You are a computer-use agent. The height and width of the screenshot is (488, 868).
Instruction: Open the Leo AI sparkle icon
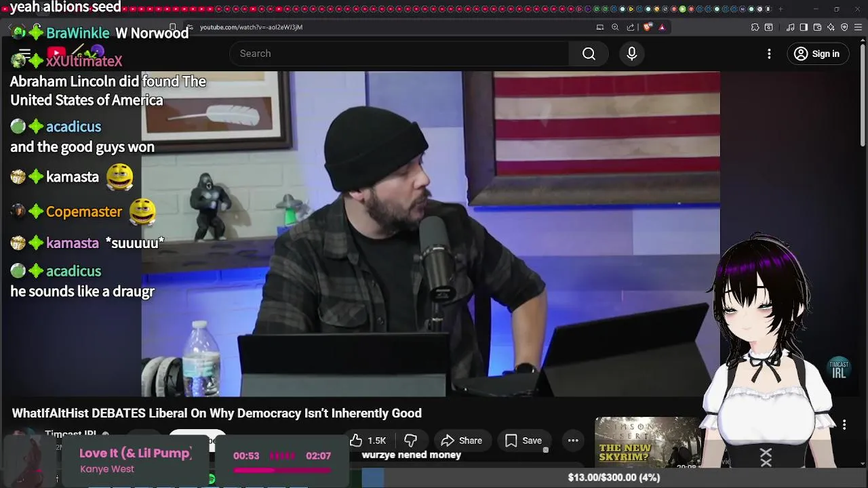(x=831, y=27)
